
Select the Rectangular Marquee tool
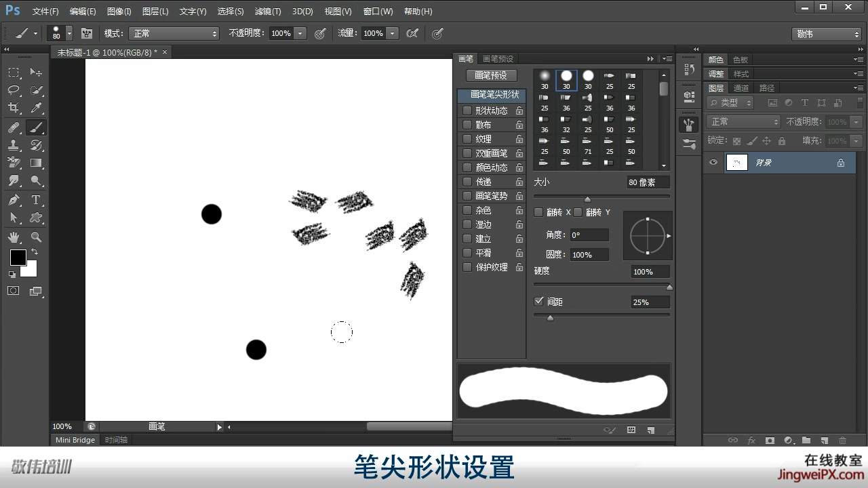click(14, 73)
